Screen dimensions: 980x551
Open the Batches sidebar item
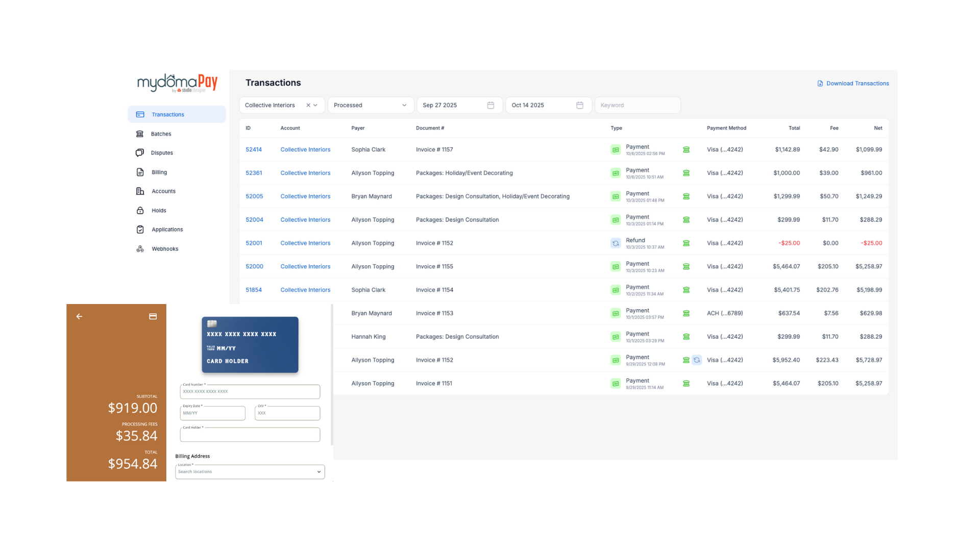[x=161, y=134]
